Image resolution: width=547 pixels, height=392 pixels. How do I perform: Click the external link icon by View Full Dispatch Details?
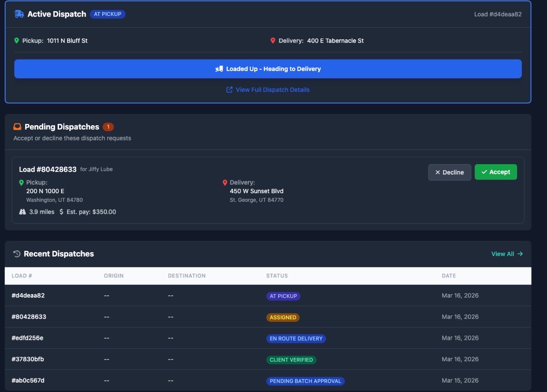pyautogui.click(x=229, y=90)
